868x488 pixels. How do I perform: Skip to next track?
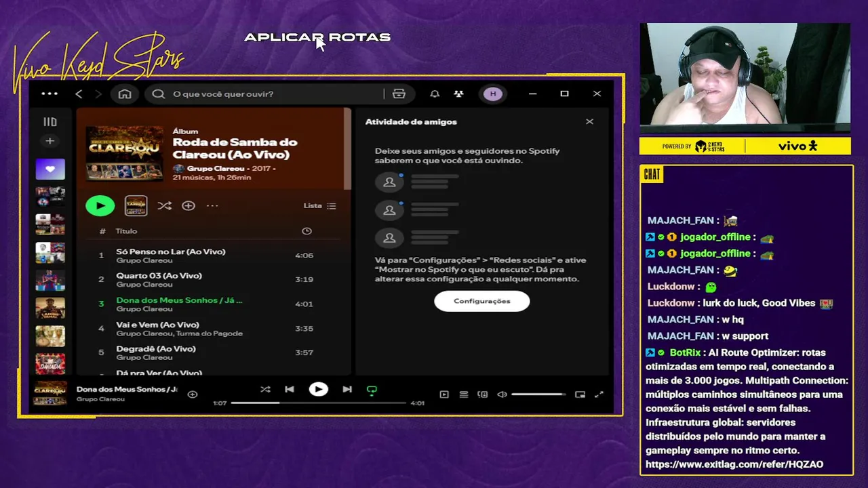pos(347,390)
